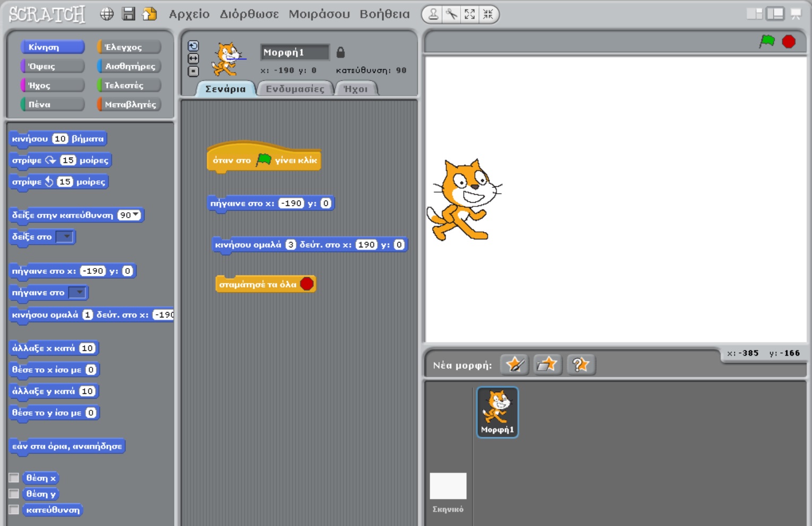Click the -190 x field in script πήγαινε στο block
The image size is (812, 526).
[292, 203]
